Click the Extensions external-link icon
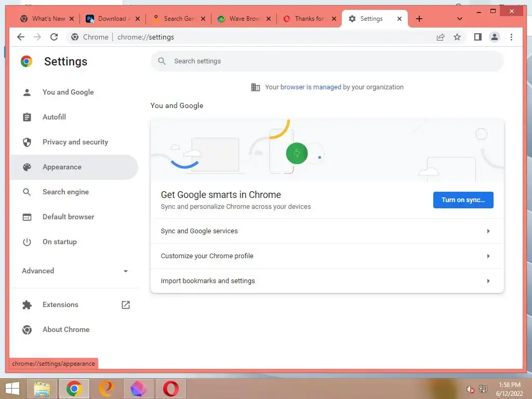Screen dimensions: 532x399 coord(126,304)
